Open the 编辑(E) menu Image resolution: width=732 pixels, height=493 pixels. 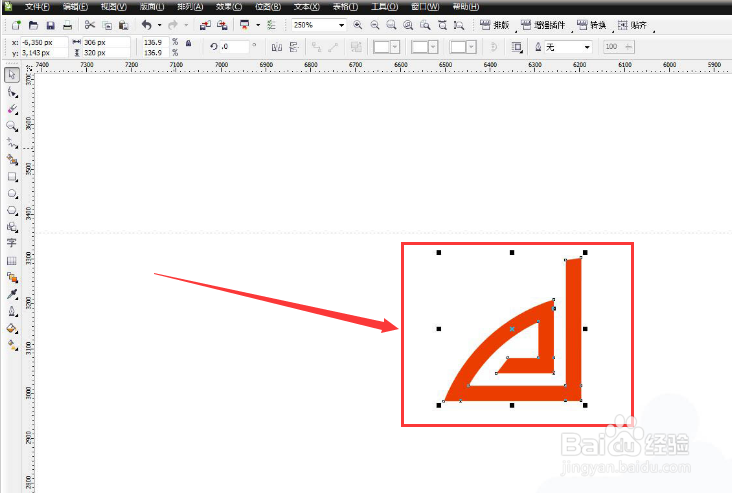click(75, 7)
